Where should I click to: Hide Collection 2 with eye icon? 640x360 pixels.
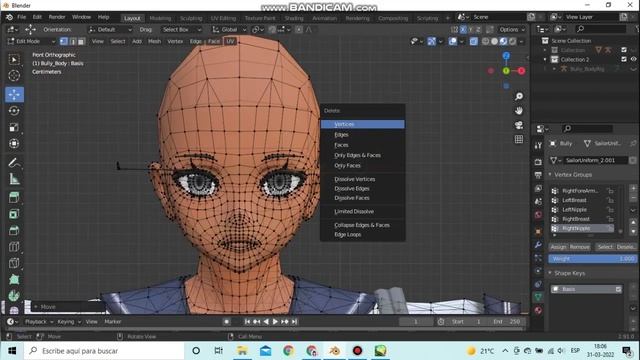point(633,59)
